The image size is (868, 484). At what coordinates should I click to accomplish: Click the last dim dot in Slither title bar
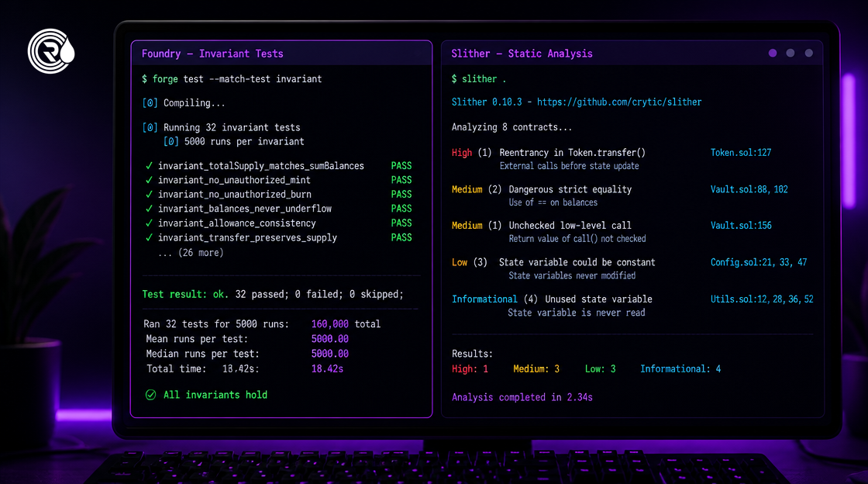click(x=809, y=54)
